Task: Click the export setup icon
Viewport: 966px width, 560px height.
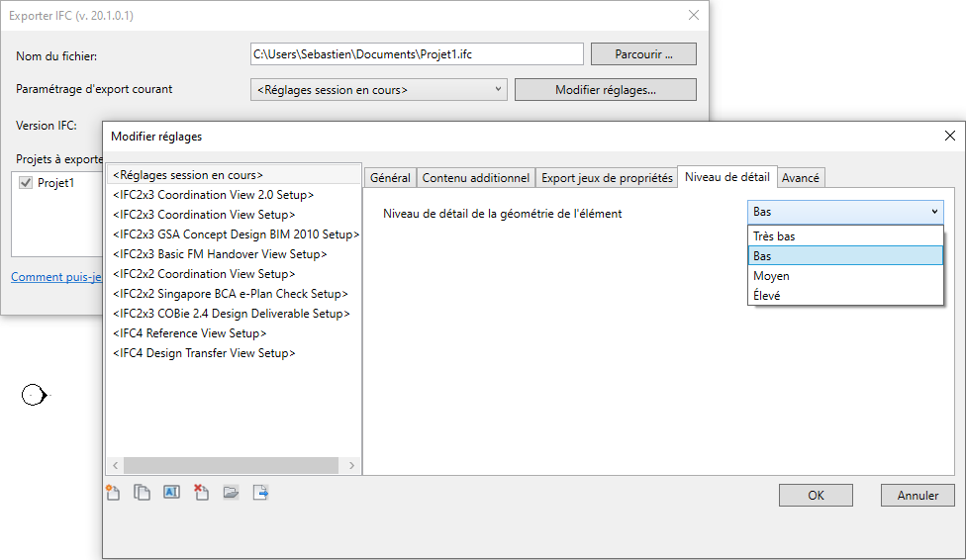Action: tap(260, 493)
